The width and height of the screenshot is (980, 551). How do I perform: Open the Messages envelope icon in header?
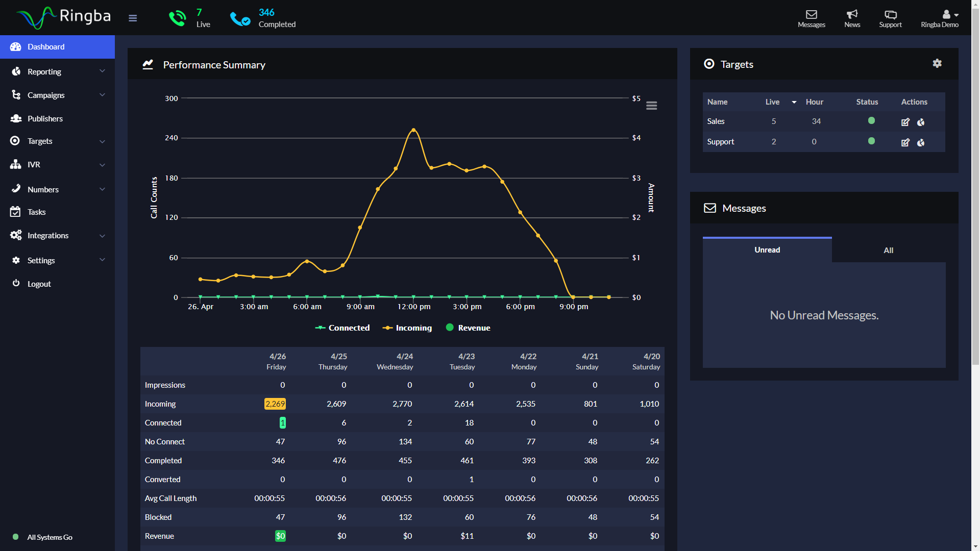pyautogui.click(x=811, y=15)
